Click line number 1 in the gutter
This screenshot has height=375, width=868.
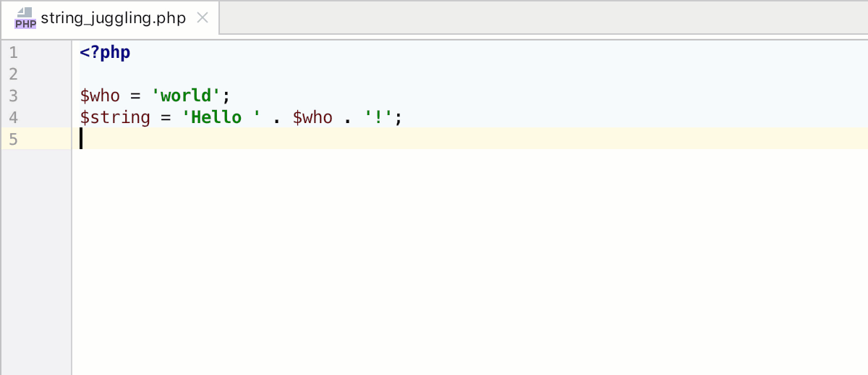point(14,53)
